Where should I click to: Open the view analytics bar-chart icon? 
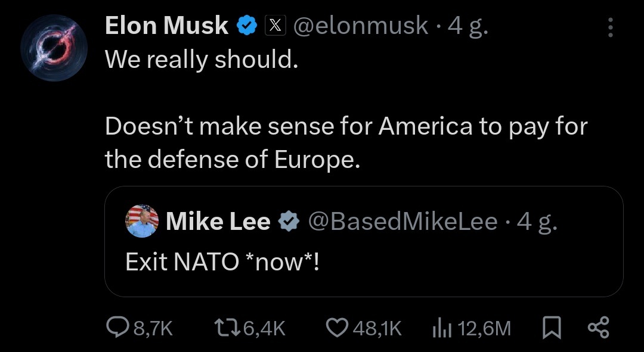(440, 327)
